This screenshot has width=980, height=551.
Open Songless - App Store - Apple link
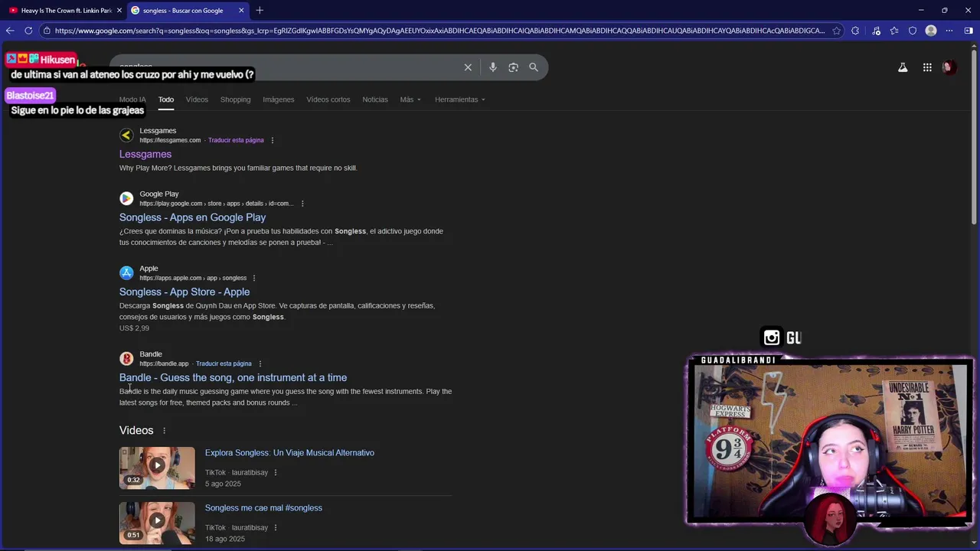(185, 292)
